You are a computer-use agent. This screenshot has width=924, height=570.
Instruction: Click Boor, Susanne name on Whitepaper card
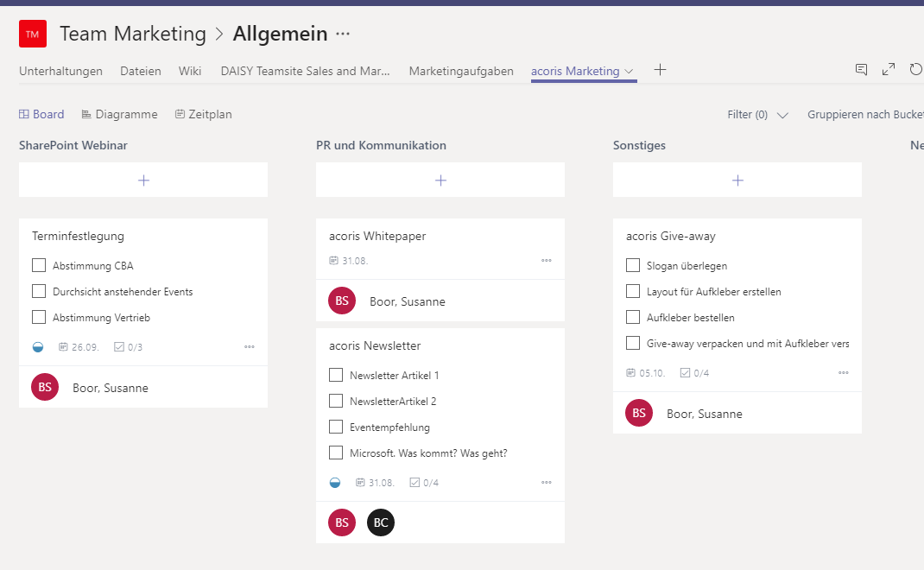(x=408, y=301)
